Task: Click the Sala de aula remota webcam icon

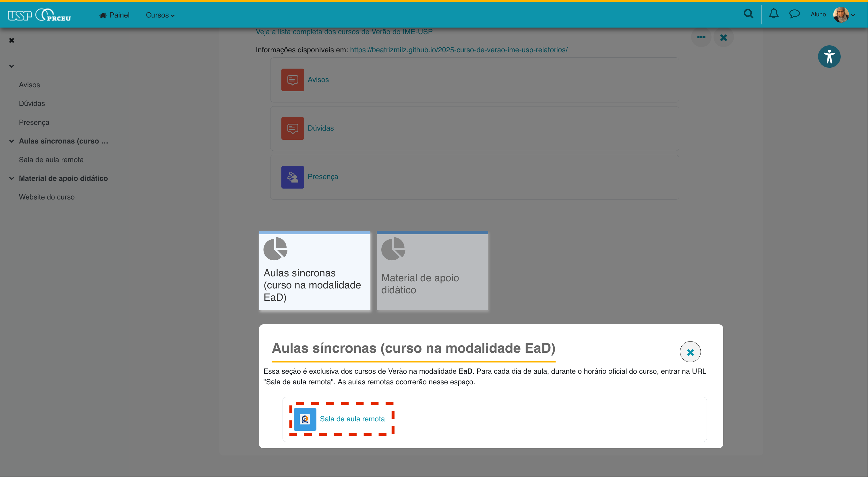Action: 305,419
